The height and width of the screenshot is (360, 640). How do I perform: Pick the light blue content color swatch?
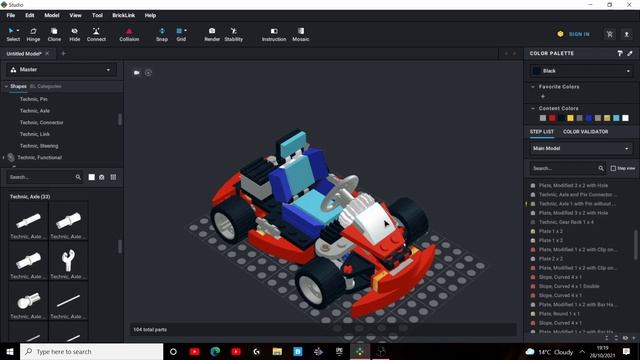(616, 118)
